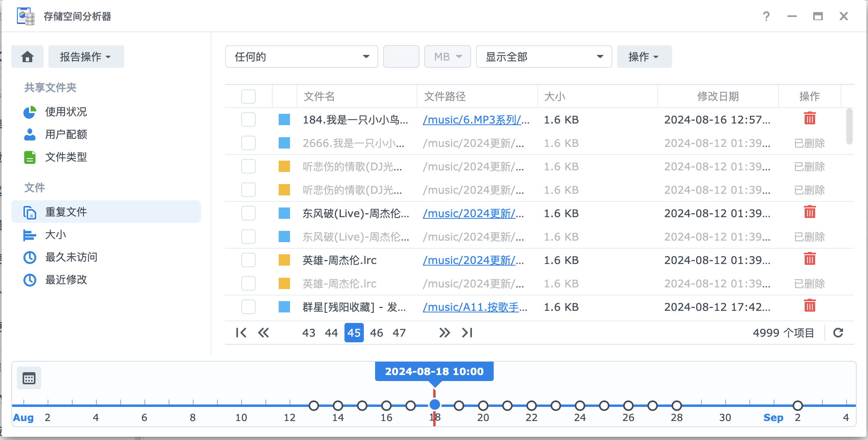Go to page 43
Screen dimensions: 868x440
[x=309, y=333]
